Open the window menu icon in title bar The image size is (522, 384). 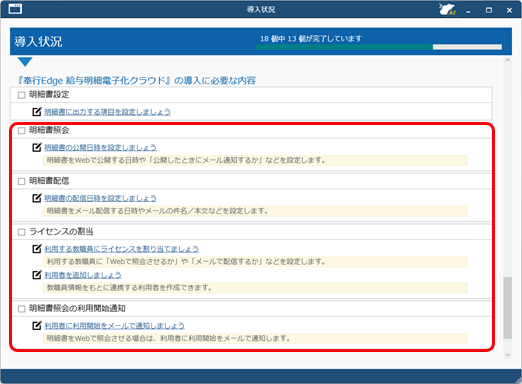(15, 9)
